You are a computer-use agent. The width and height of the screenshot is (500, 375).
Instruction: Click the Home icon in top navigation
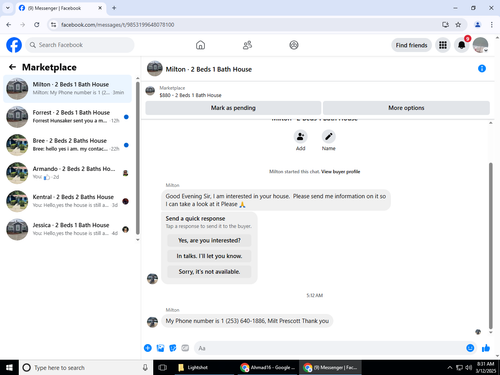pyautogui.click(x=200, y=45)
